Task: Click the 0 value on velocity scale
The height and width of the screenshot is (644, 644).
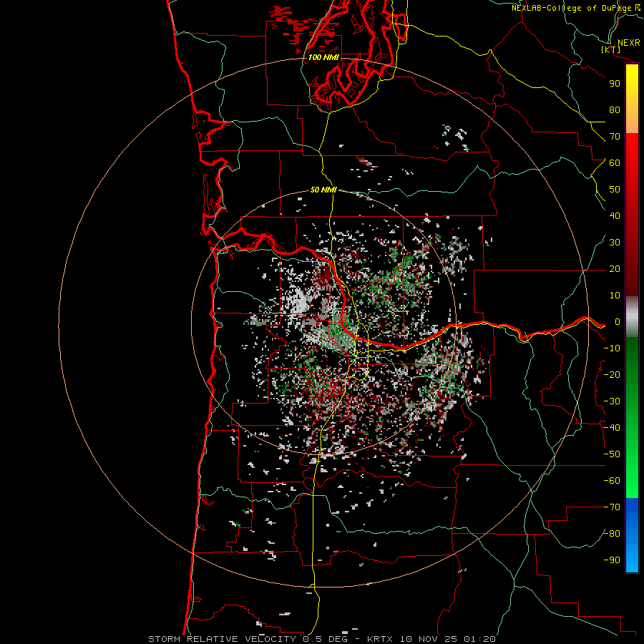Action: pyautogui.click(x=617, y=322)
